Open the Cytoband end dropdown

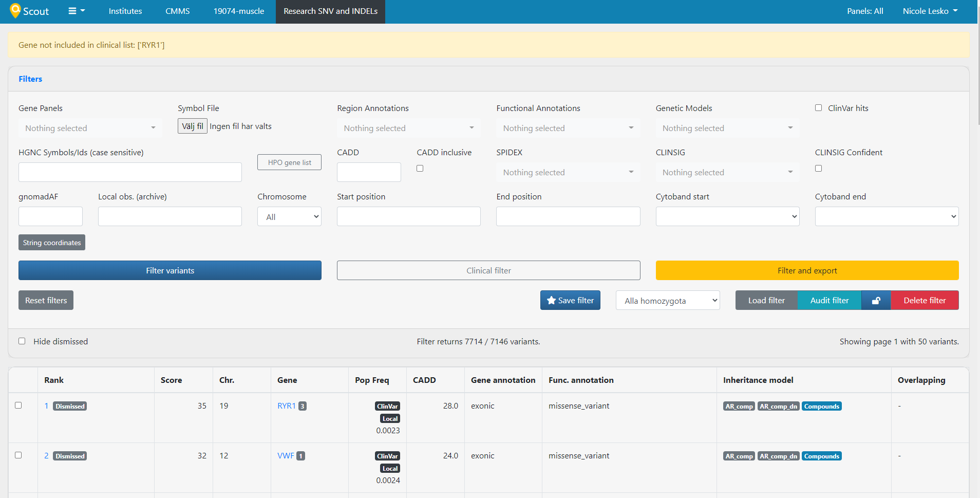887,216
